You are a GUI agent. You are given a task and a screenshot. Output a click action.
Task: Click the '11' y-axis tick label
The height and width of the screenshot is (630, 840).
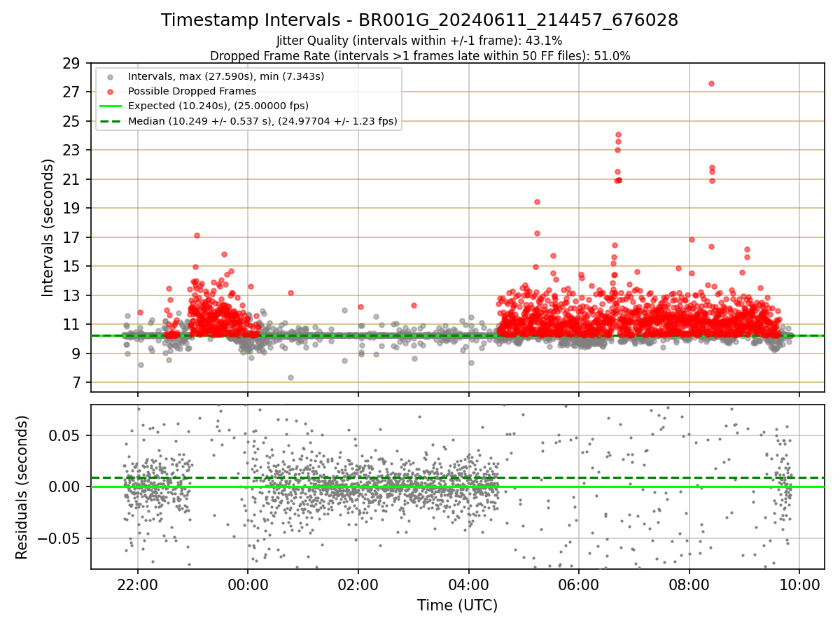tap(72, 324)
